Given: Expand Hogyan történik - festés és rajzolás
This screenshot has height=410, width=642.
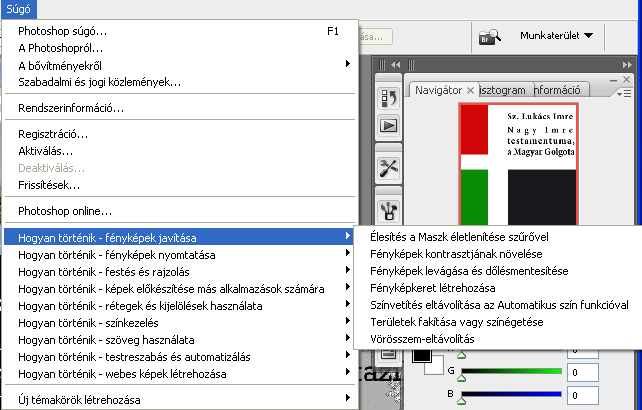Looking at the screenshot, I should click(x=179, y=272).
